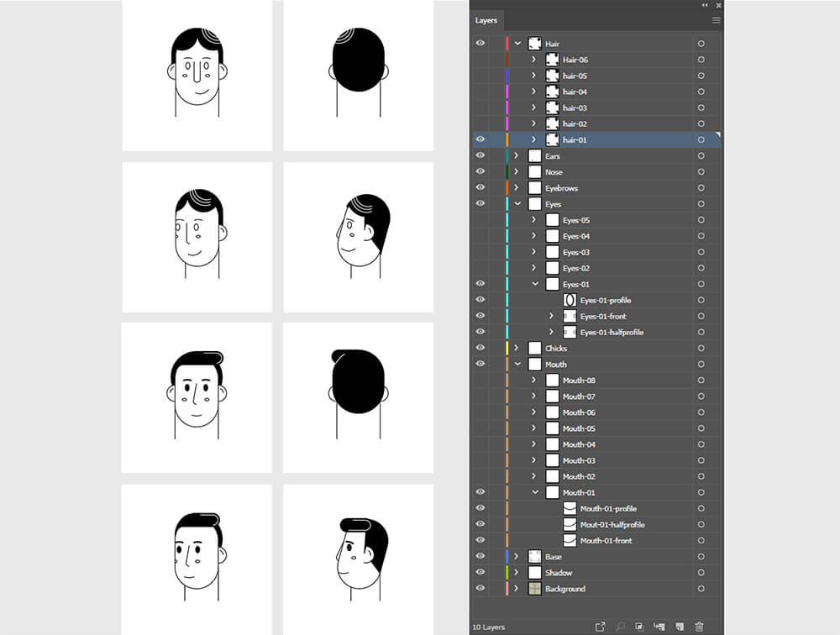Hide the Hair layer

point(480,43)
